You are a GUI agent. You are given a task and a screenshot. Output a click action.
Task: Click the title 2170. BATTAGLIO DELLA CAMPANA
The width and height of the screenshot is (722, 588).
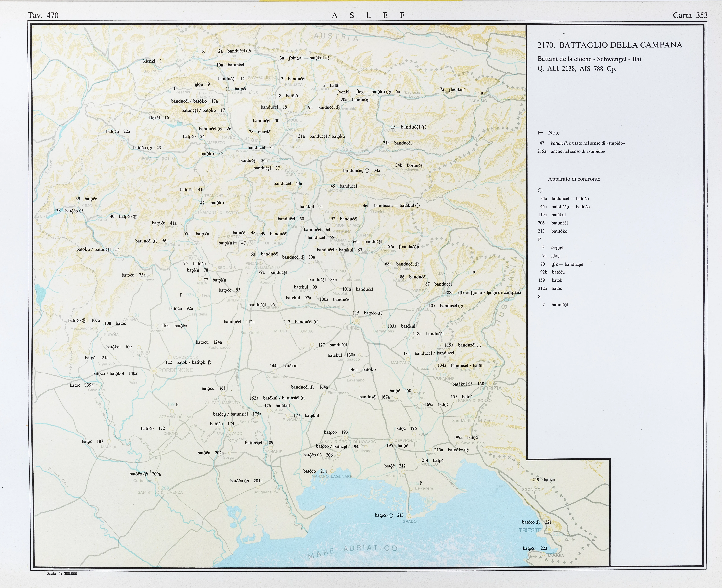click(x=610, y=45)
